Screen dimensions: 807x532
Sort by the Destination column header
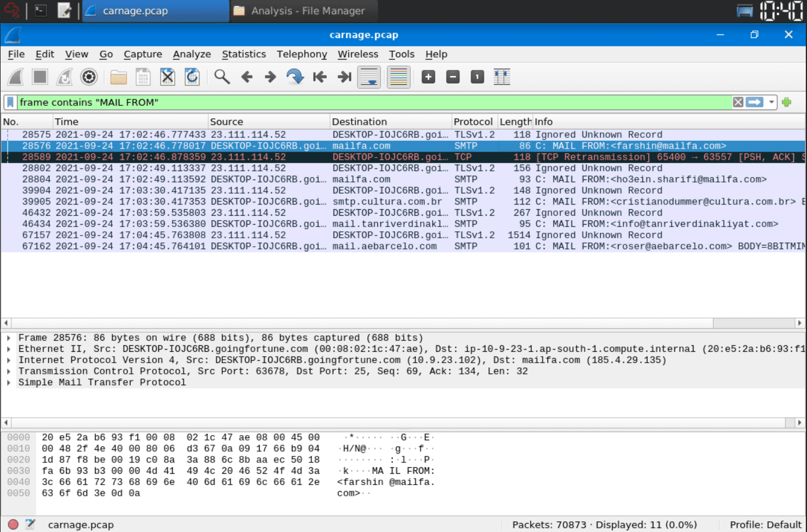tap(391, 122)
